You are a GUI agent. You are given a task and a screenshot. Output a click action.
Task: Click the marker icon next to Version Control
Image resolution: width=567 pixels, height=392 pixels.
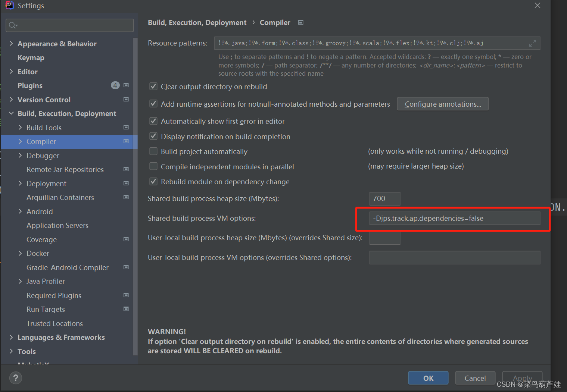tap(126, 99)
